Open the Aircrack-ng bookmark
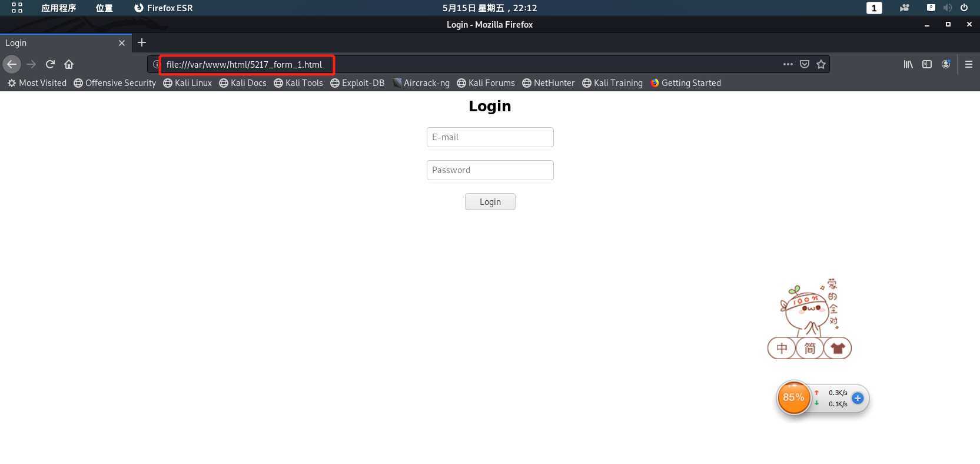This screenshot has height=464, width=980. pos(421,83)
